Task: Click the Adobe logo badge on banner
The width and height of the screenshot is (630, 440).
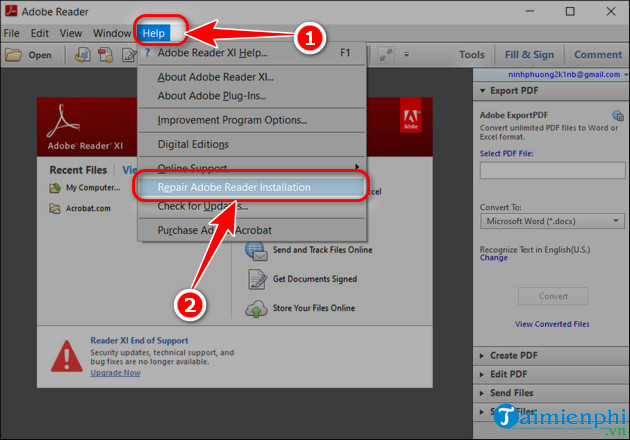Action: click(x=411, y=115)
